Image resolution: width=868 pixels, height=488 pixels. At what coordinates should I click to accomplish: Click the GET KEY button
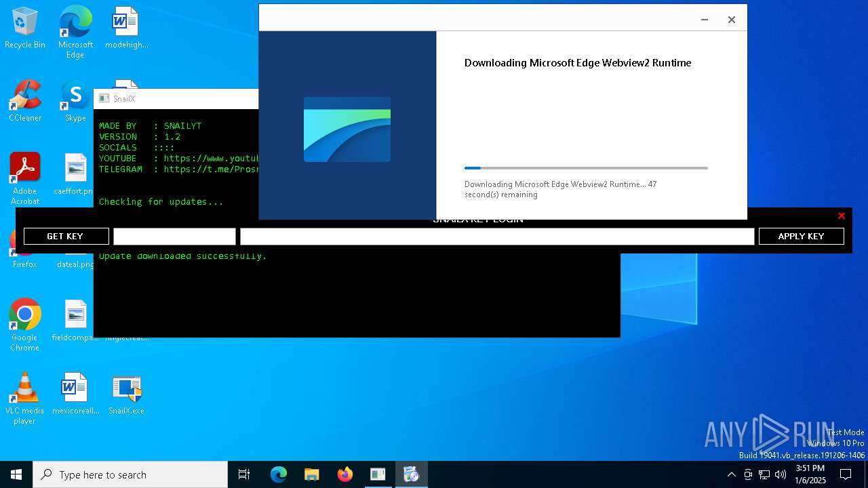coord(66,236)
